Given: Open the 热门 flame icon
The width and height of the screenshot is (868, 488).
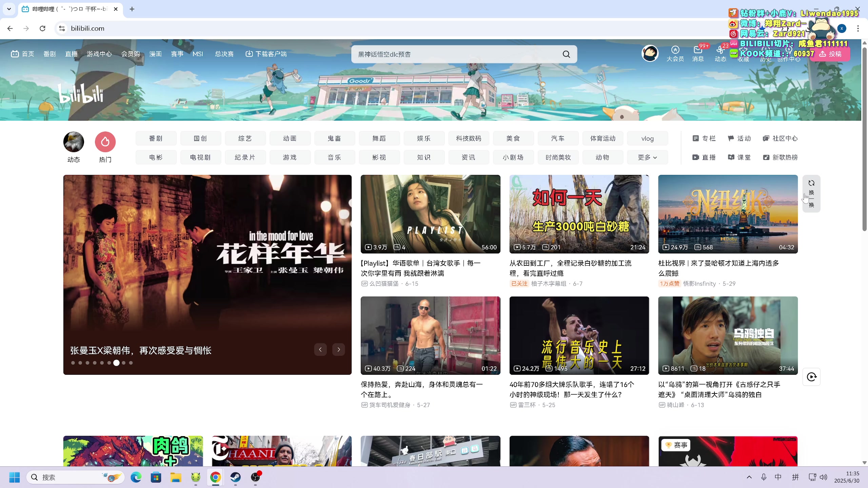Looking at the screenshot, I should click(105, 142).
